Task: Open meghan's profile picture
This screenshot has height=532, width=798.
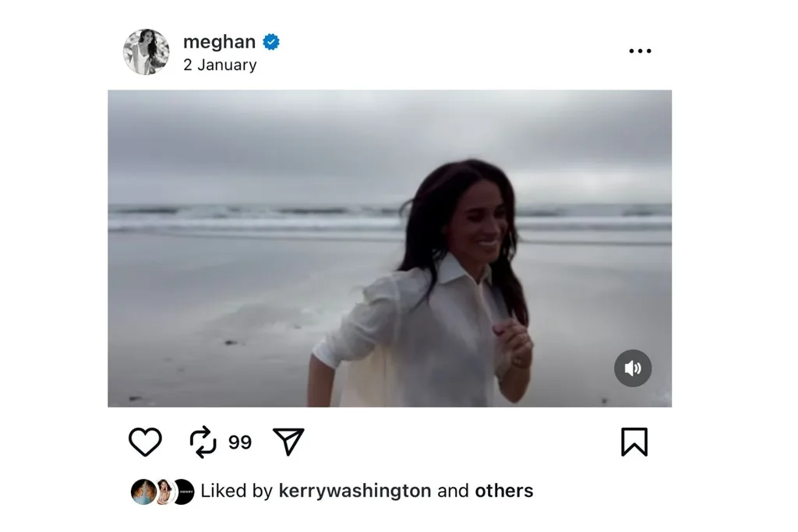Action: (147, 51)
